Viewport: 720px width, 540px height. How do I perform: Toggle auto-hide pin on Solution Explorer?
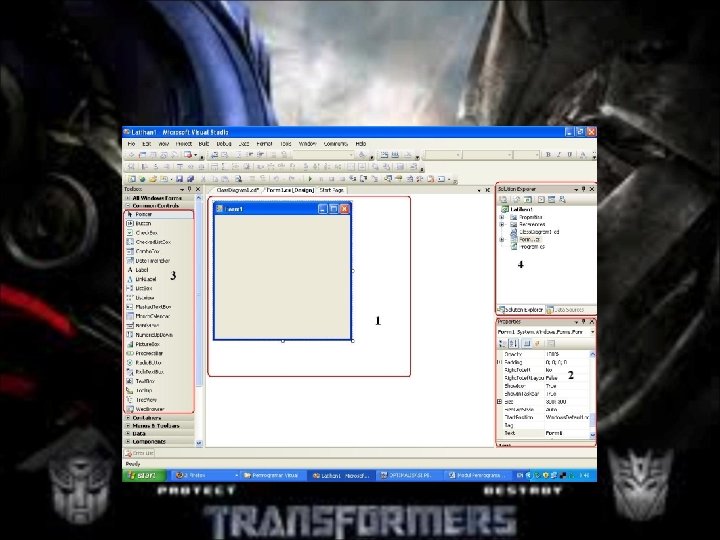coord(584,189)
